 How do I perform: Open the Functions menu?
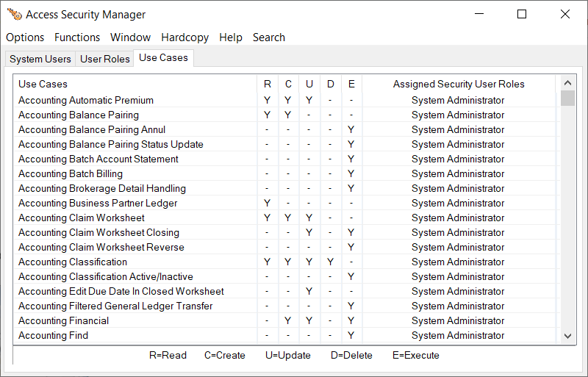(x=77, y=37)
